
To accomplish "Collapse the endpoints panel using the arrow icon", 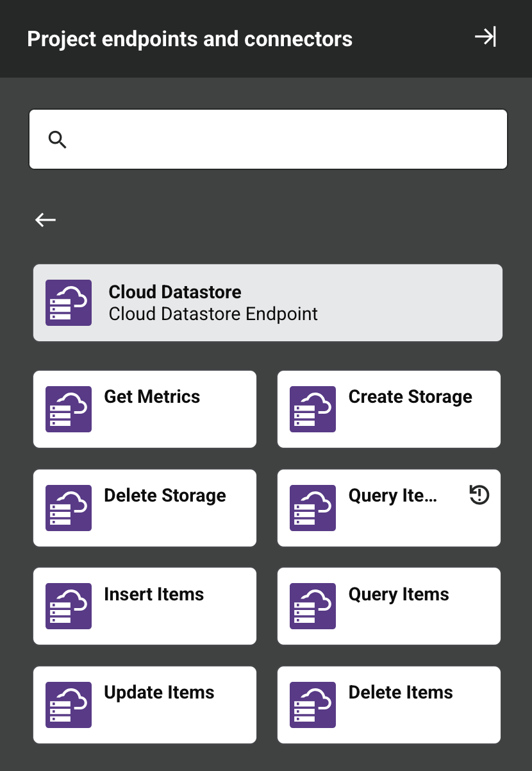I will (486, 37).
